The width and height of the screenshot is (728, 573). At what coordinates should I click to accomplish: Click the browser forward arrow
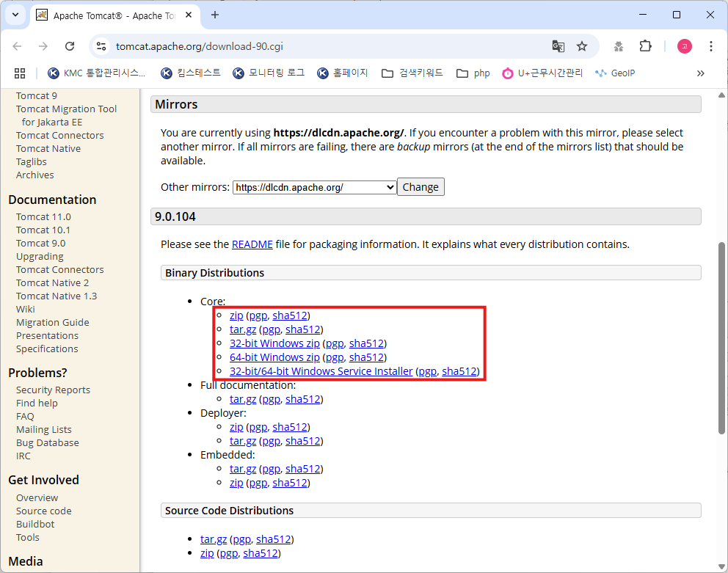43,46
